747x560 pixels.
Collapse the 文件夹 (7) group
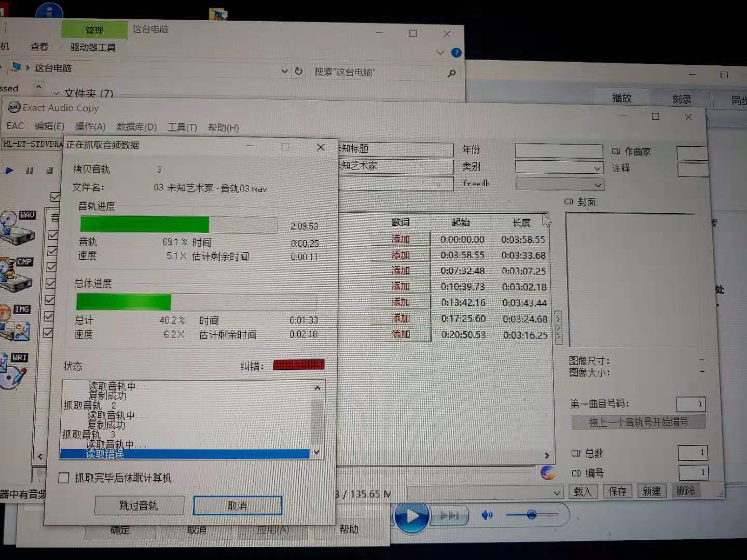56,93
